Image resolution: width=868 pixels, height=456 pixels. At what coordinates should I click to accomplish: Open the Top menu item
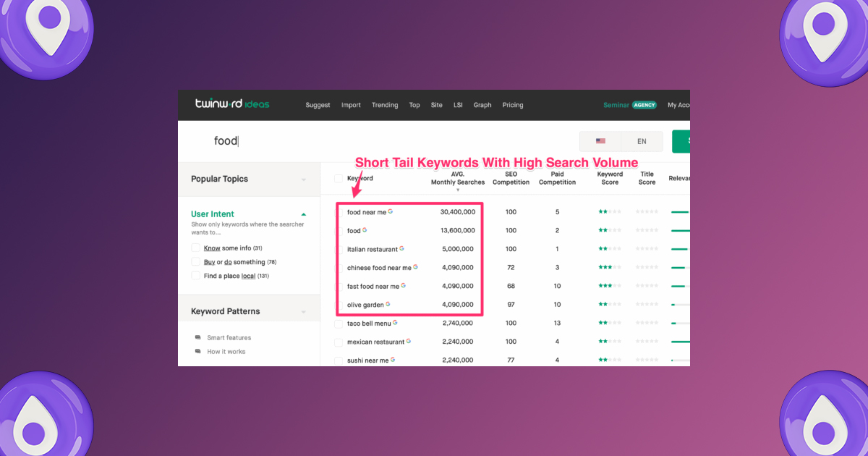coord(414,105)
